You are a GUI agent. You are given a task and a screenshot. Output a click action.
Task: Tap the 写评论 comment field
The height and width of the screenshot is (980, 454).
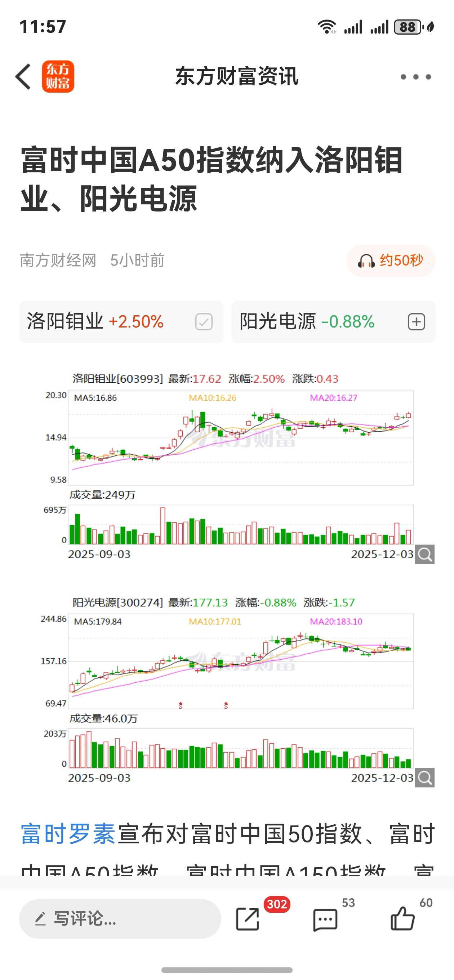(x=120, y=919)
